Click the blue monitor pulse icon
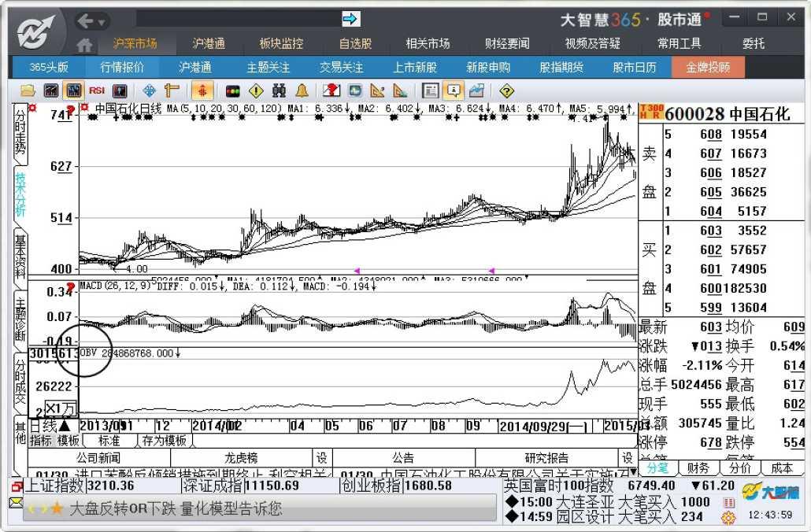 pos(355,91)
